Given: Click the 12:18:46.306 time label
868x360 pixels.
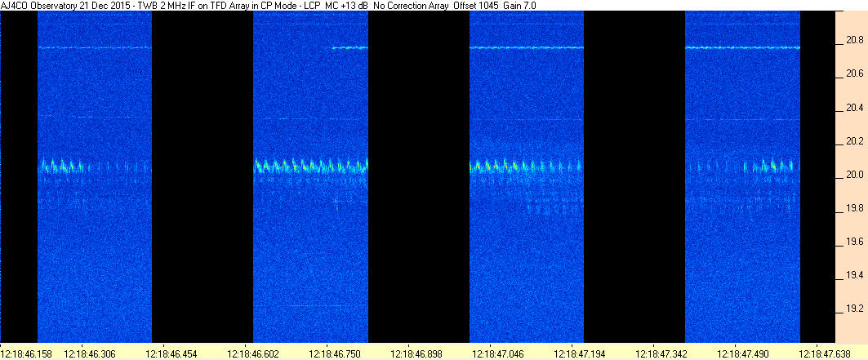Looking at the screenshot, I should tap(88, 353).
